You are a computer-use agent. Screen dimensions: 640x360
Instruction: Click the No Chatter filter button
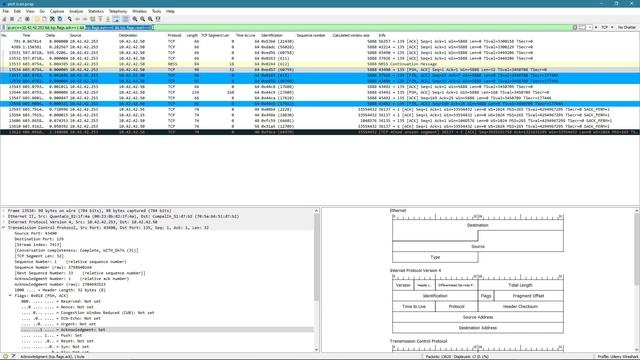(x=627, y=27)
